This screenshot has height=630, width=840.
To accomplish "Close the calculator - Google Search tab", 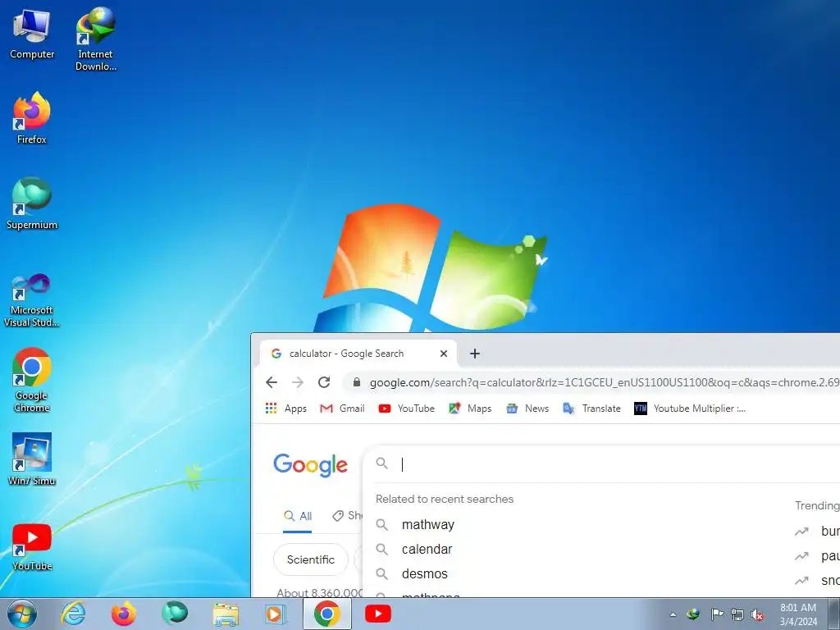I will tap(444, 354).
